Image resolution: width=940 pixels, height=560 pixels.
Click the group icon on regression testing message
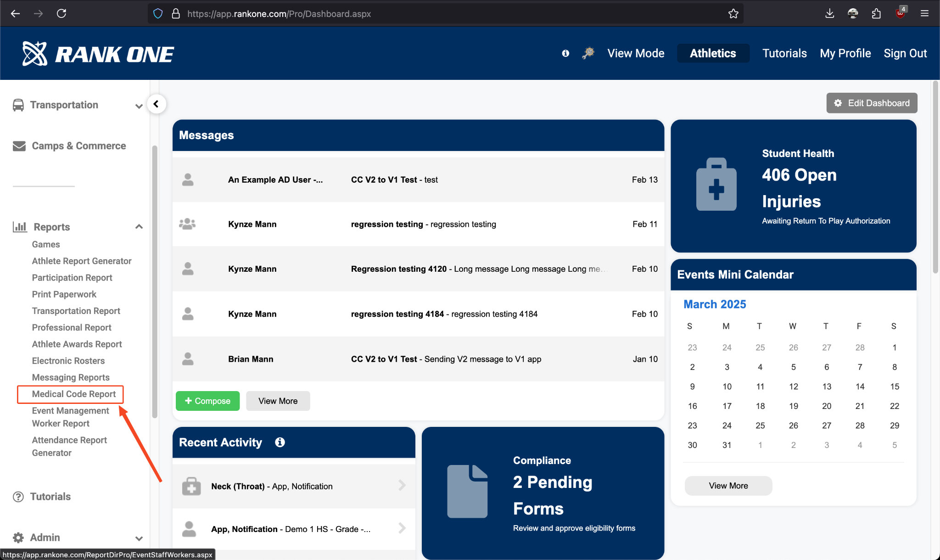tap(187, 224)
